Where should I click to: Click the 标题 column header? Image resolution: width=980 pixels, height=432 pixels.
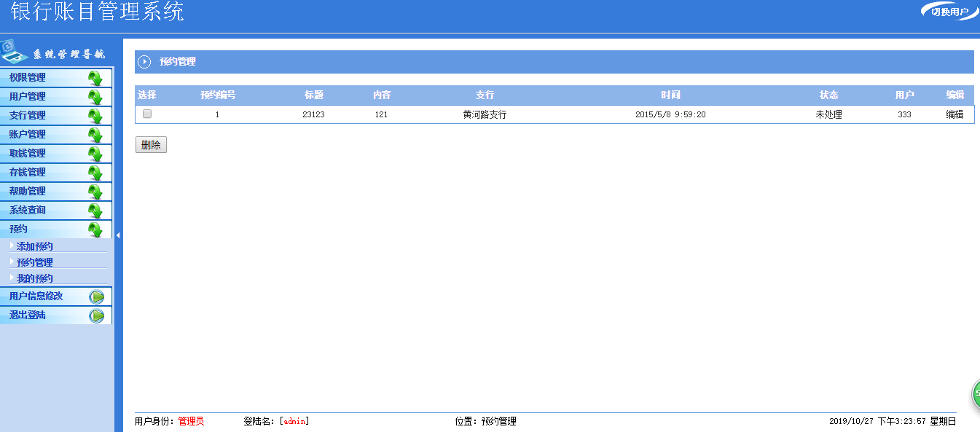[x=314, y=95]
